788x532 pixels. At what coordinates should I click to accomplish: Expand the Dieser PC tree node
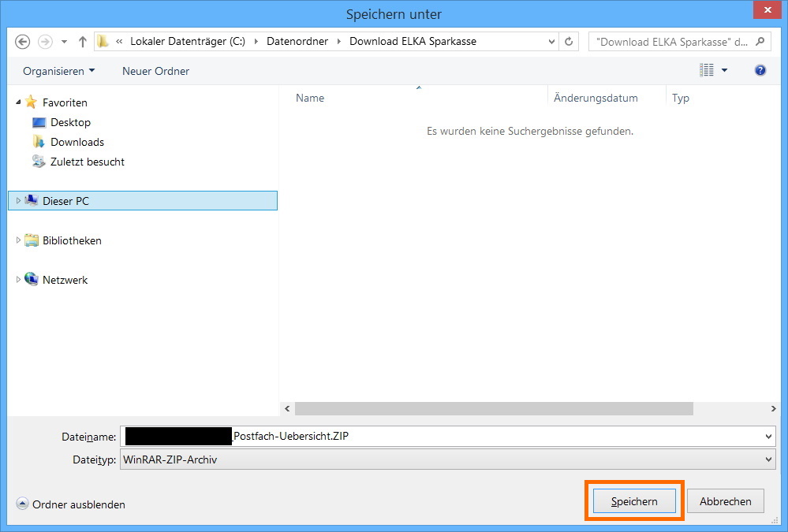19,201
